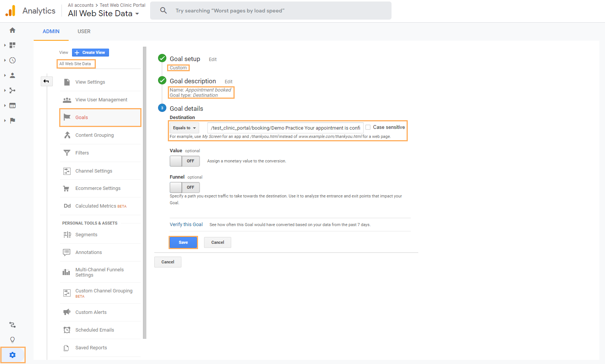
Task: Select the Admin gear icon
Action: coord(12,355)
